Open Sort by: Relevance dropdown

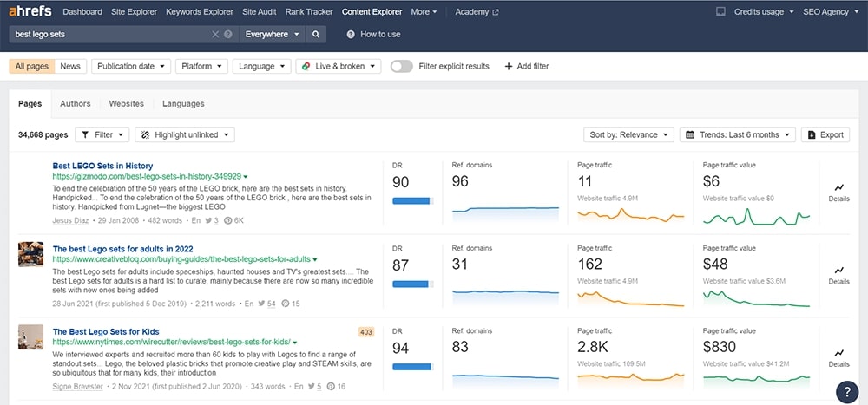[628, 135]
